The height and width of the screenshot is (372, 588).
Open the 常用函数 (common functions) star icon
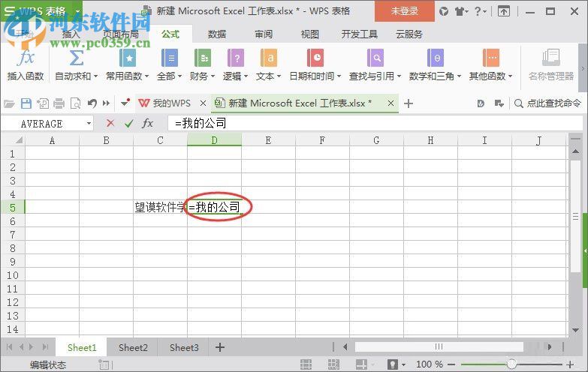coord(128,58)
